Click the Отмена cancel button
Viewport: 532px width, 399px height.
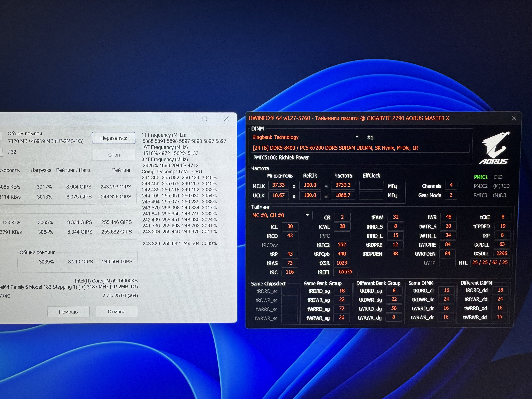(117, 312)
